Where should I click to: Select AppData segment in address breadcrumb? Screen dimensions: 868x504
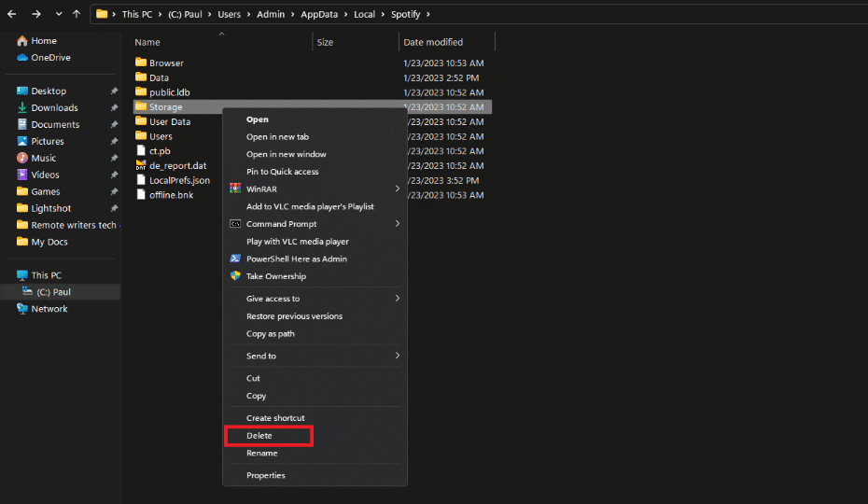(319, 14)
